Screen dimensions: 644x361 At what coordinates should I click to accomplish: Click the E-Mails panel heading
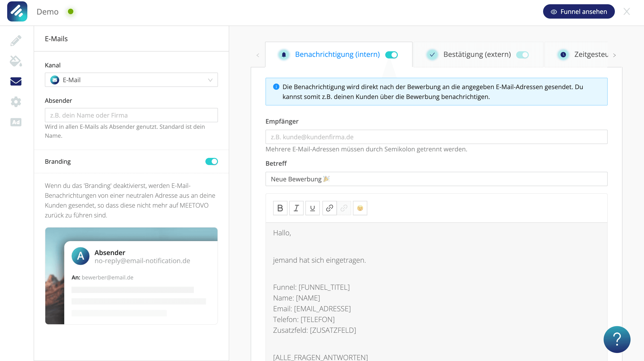(56, 39)
